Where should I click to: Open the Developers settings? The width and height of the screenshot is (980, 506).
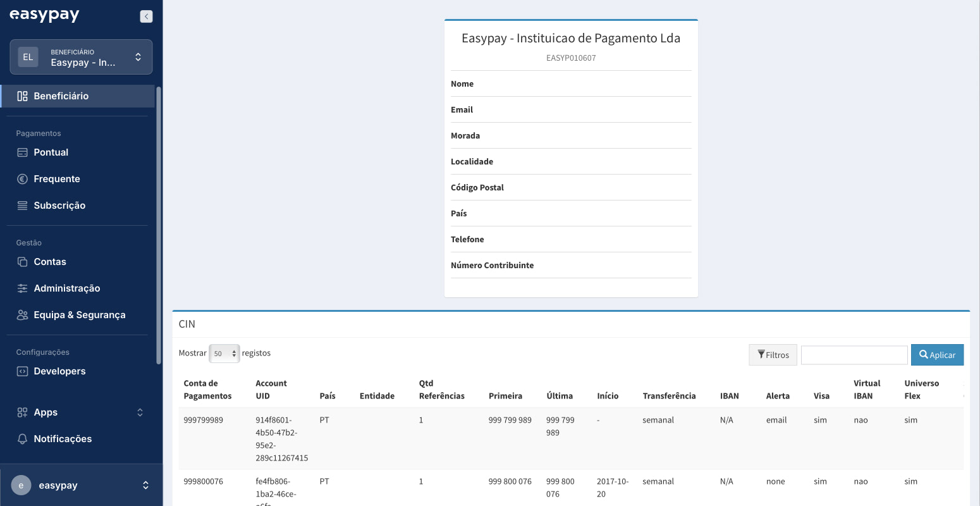(59, 371)
